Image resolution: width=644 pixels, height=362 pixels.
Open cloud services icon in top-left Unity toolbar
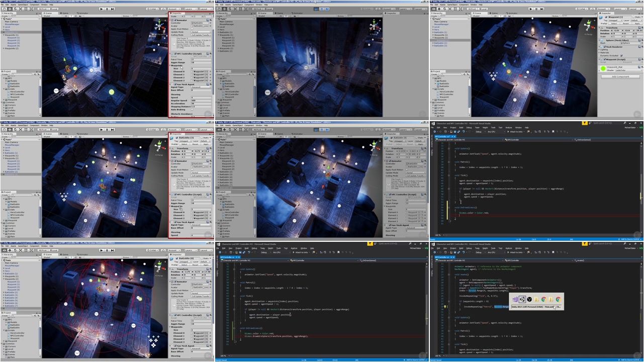(x=163, y=9)
